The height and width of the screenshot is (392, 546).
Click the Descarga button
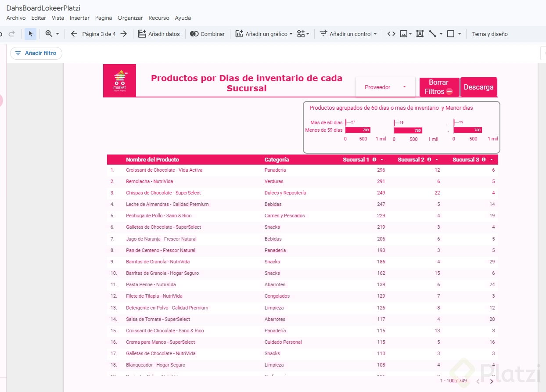(x=478, y=87)
